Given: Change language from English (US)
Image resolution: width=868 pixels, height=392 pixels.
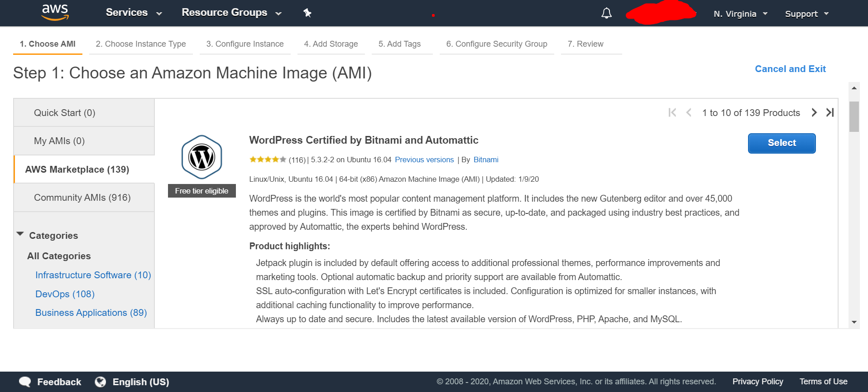Looking at the screenshot, I should click(141, 382).
